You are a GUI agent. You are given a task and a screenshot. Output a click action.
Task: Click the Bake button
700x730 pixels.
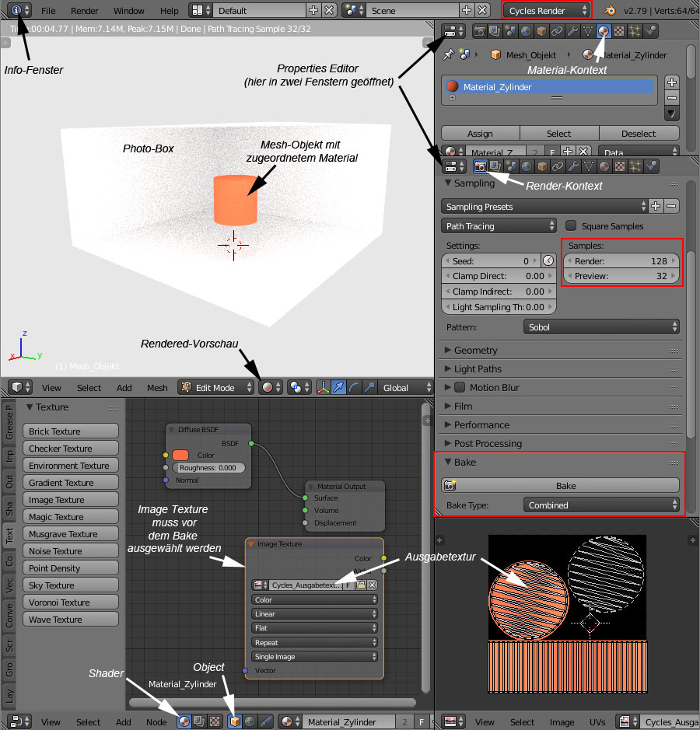click(565, 486)
